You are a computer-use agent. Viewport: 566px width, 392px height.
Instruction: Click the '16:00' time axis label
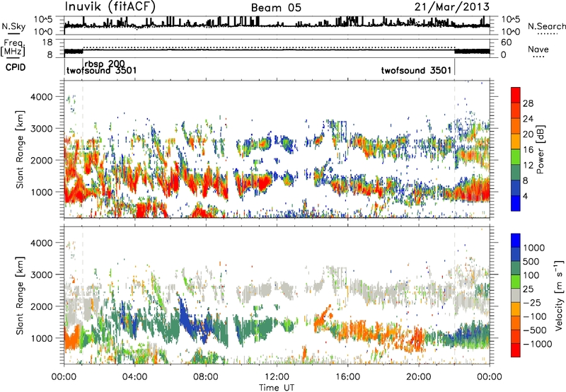(x=347, y=377)
